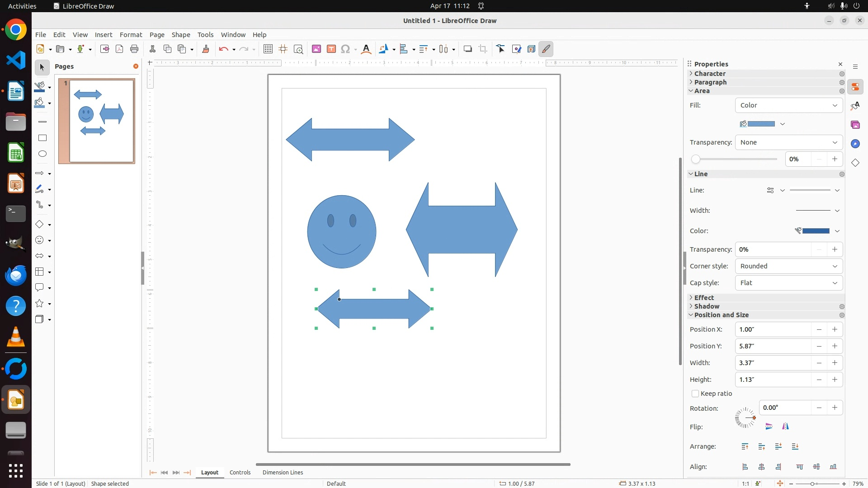
Task: Open the Shape menu
Action: click(181, 35)
